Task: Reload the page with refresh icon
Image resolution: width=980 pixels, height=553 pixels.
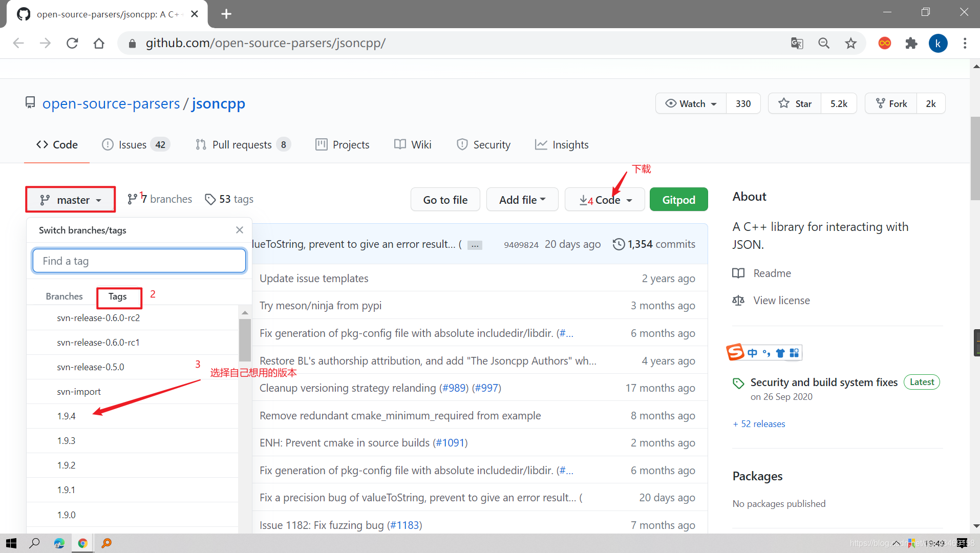Action: point(72,43)
